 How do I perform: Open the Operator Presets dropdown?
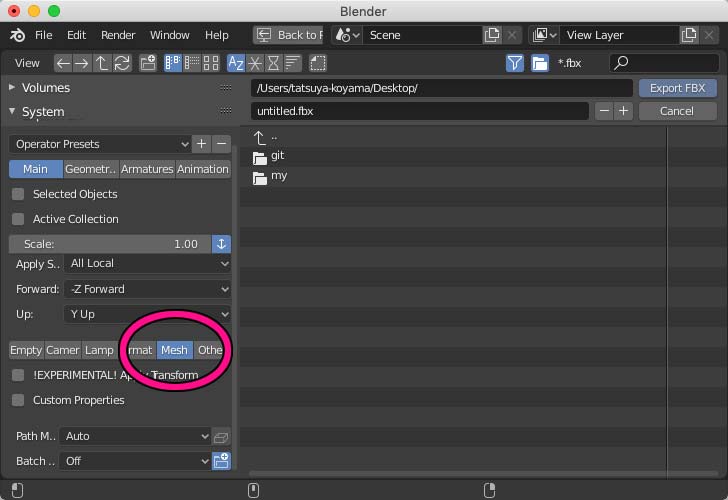click(99, 144)
